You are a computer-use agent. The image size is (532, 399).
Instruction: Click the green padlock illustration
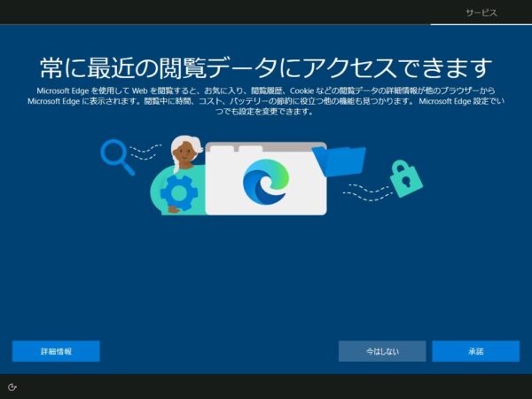coord(406,179)
